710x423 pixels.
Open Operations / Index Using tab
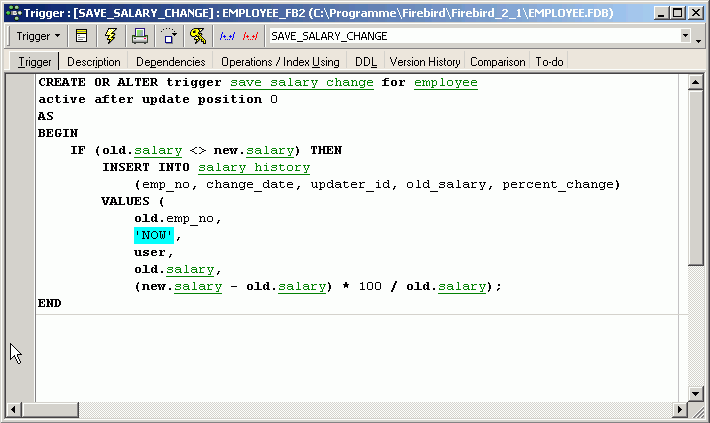(x=280, y=62)
